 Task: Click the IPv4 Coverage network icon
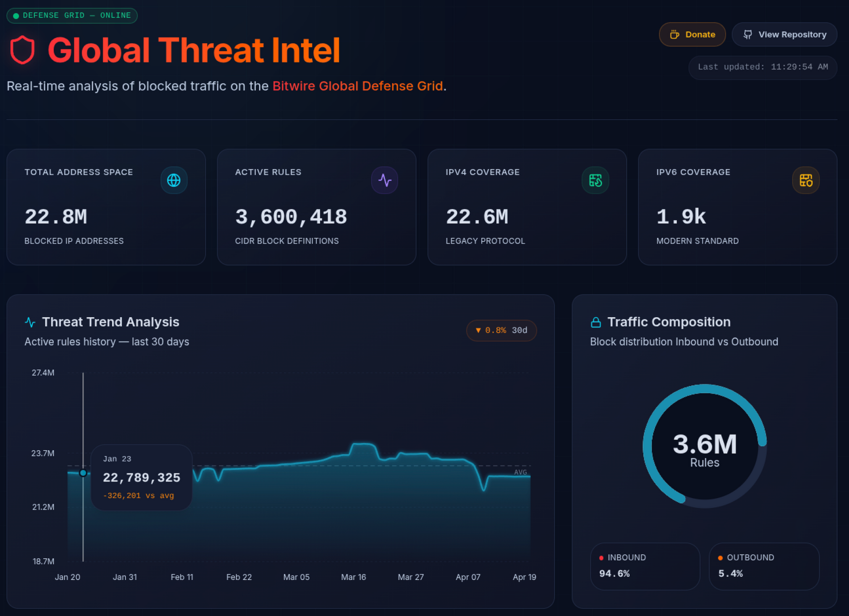click(595, 180)
